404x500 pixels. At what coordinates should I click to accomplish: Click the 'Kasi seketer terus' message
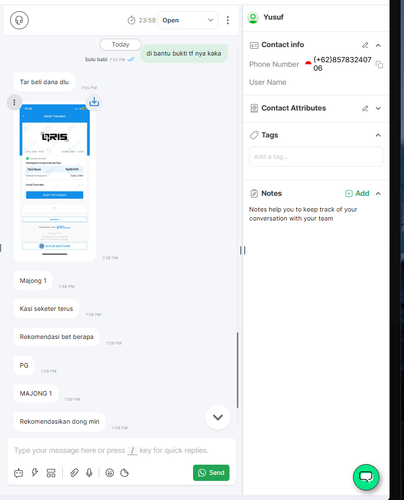click(x=46, y=309)
